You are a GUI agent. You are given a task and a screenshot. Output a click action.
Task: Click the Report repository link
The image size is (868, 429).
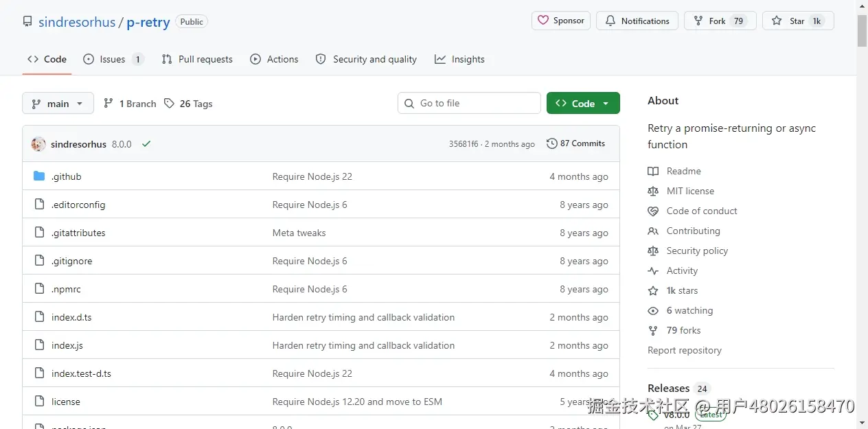(x=685, y=350)
